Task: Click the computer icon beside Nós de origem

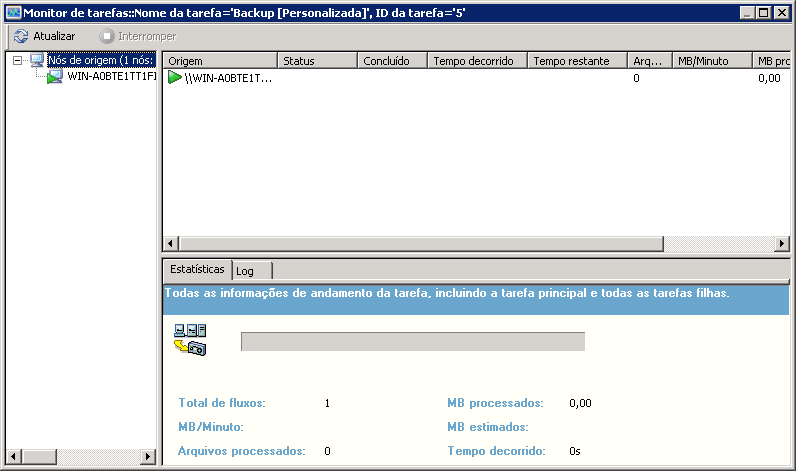Action: pyautogui.click(x=37, y=60)
